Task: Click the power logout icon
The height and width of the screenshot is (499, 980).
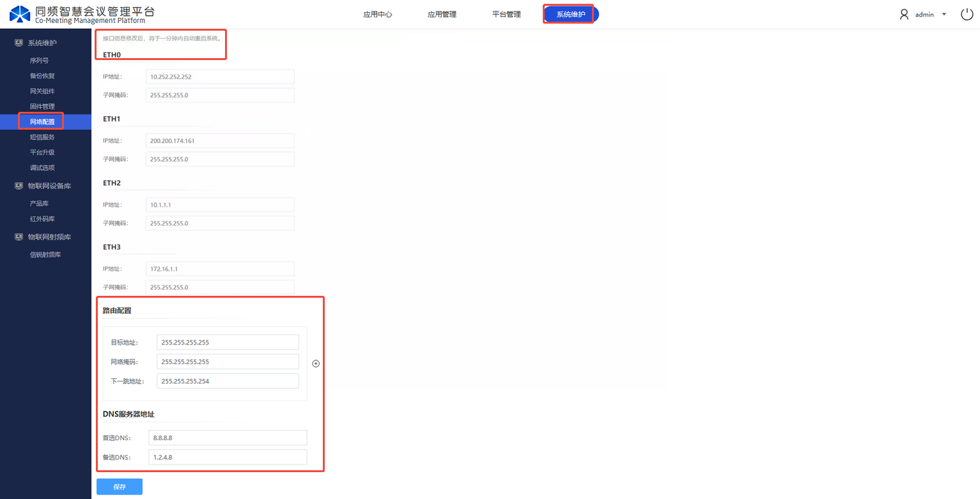Action: 967,14
